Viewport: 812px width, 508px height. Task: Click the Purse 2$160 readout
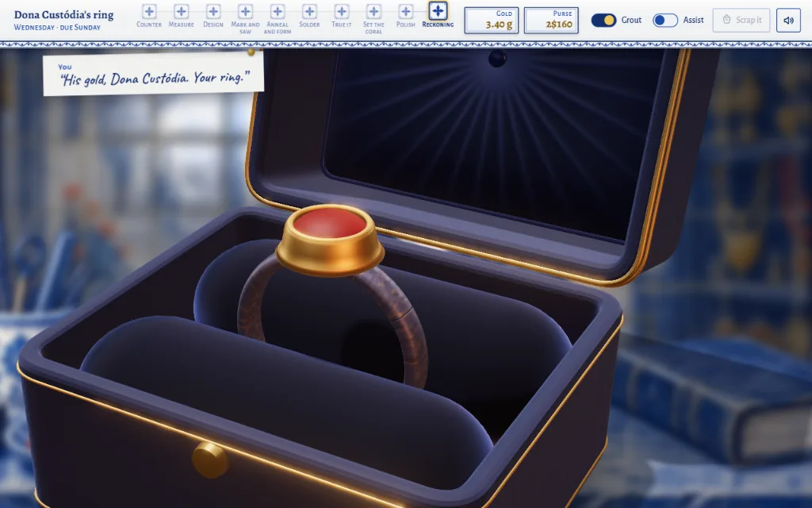551,20
